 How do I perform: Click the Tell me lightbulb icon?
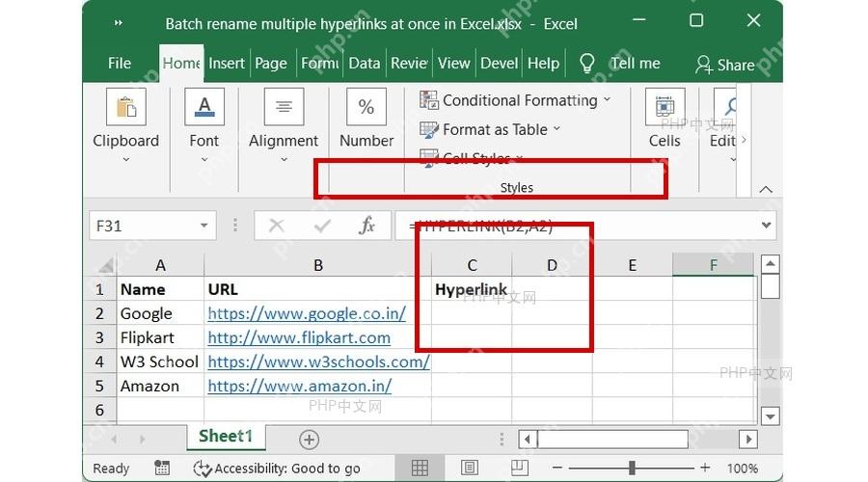point(586,64)
